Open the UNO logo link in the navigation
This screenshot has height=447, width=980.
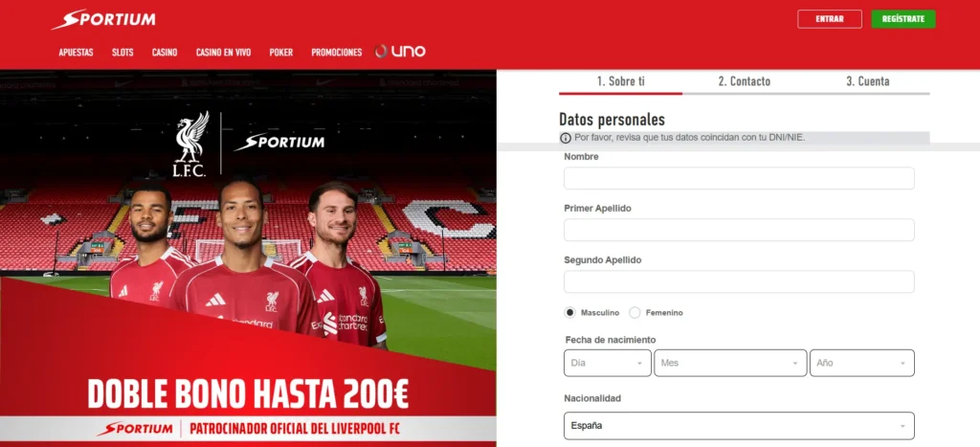(400, 52)
